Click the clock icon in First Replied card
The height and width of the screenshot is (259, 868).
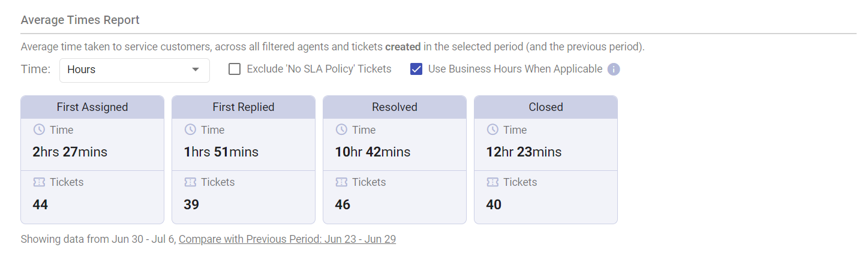tap(190, 129)
